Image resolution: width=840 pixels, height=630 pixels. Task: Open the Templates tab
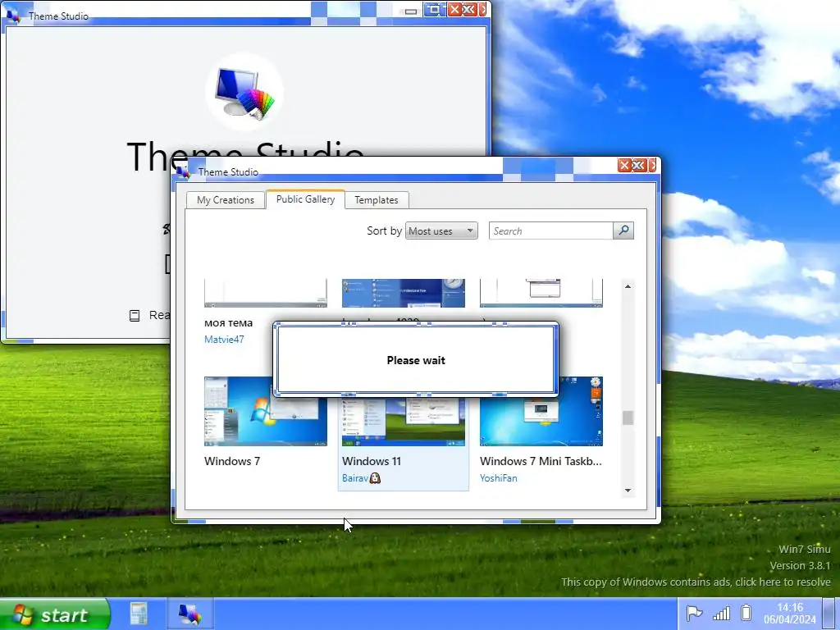pyautogui.click(x=376, y=200)
